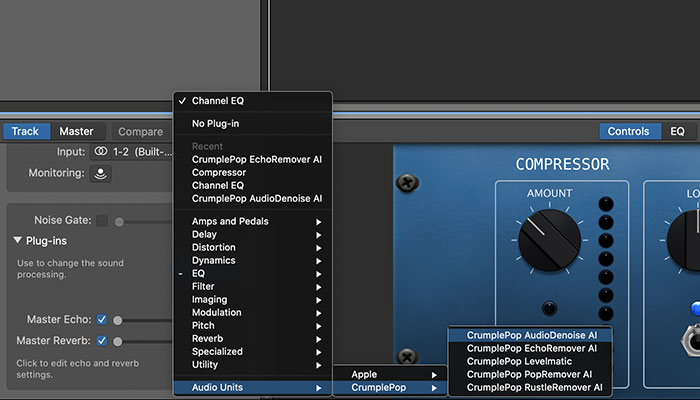Switch to the Controls tab

click(629, 131)
